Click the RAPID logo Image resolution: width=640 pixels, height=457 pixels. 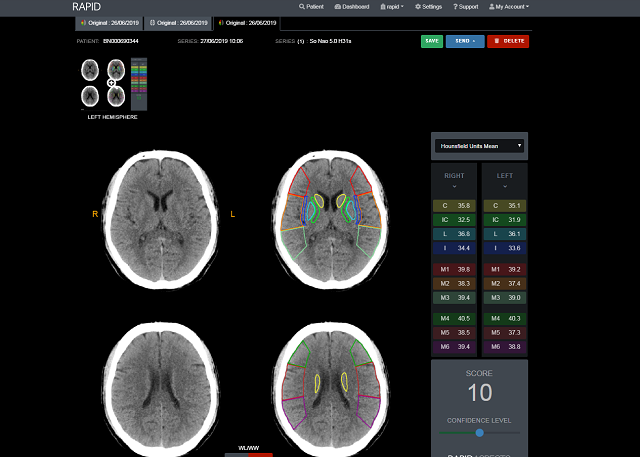click(87, 6)
